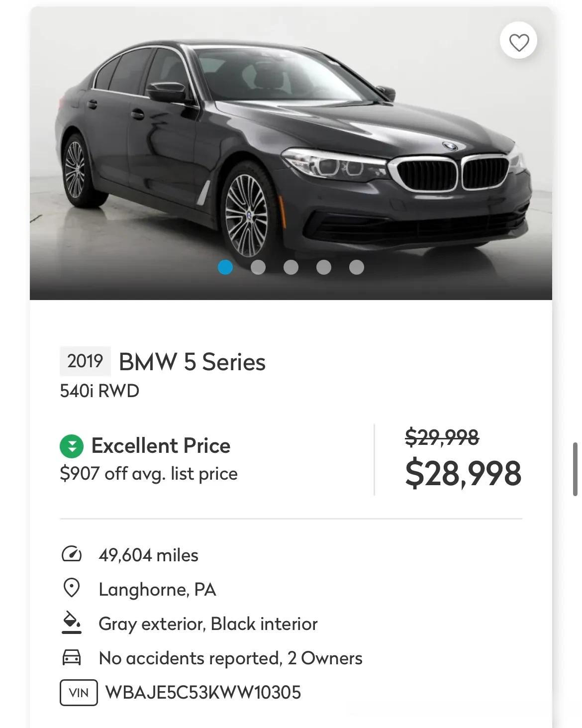
Task: Click the car history icon
Action: 72,657
